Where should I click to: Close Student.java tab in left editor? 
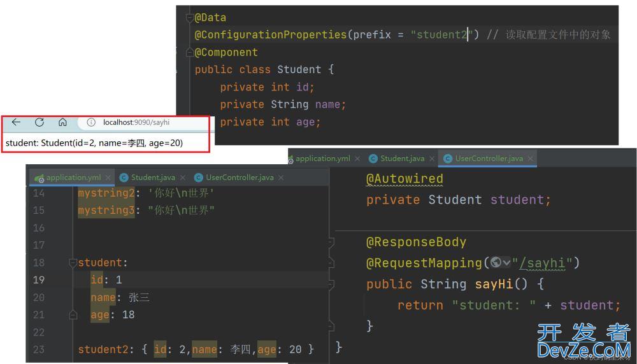click(183, 178)
